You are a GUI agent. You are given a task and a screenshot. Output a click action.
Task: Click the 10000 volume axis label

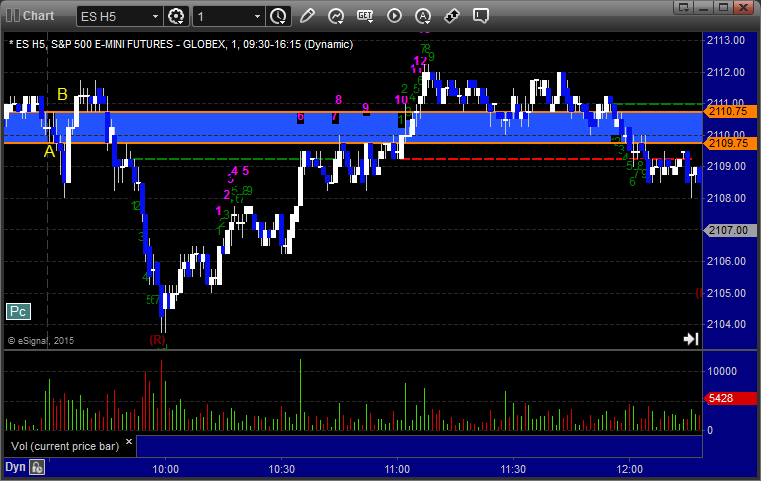tap(722, 371)
